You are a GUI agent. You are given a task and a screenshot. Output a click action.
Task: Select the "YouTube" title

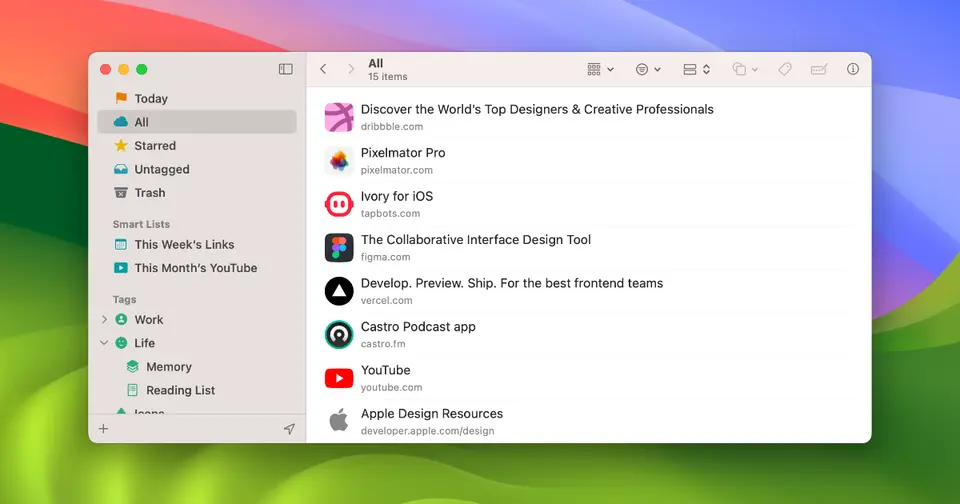(x=386, y=370)
